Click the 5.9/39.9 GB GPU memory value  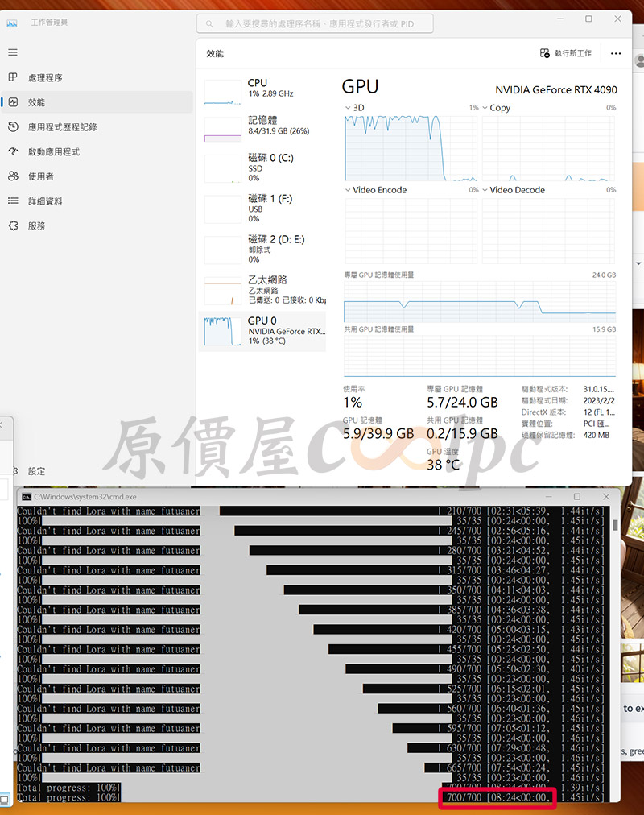click(x=378, y=433)
